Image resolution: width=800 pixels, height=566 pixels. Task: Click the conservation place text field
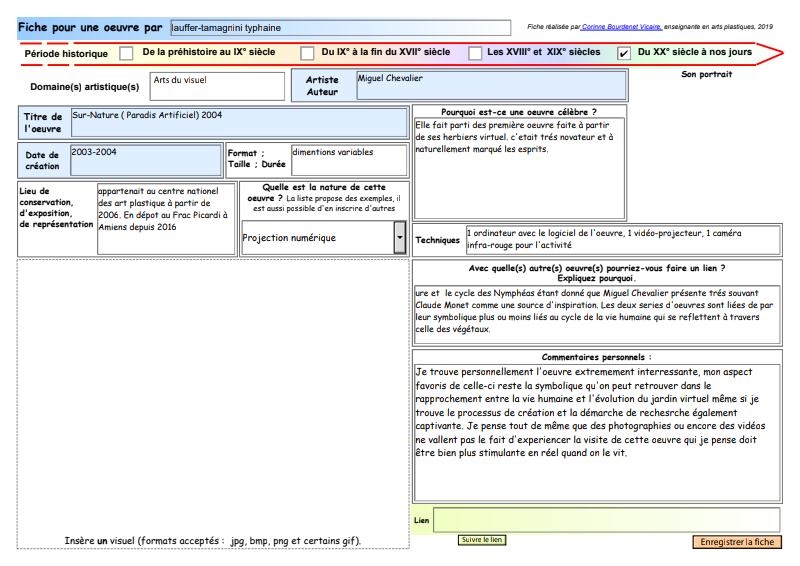[165, 218]
